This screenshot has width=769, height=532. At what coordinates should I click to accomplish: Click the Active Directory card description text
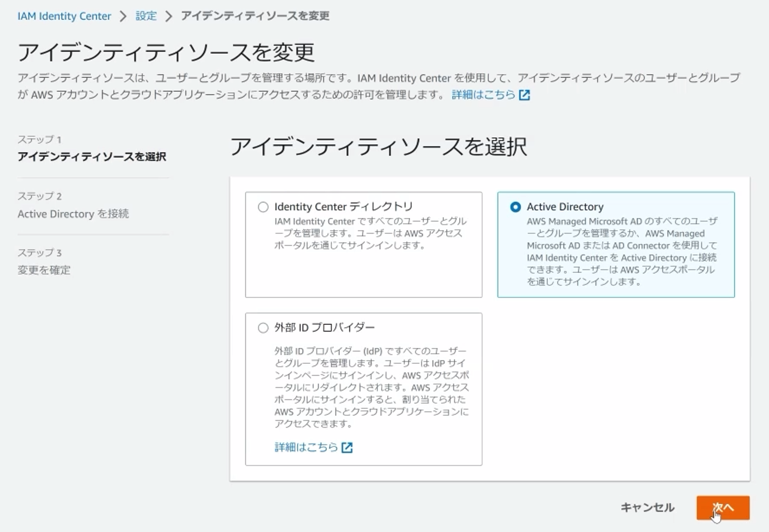(622, 251)
